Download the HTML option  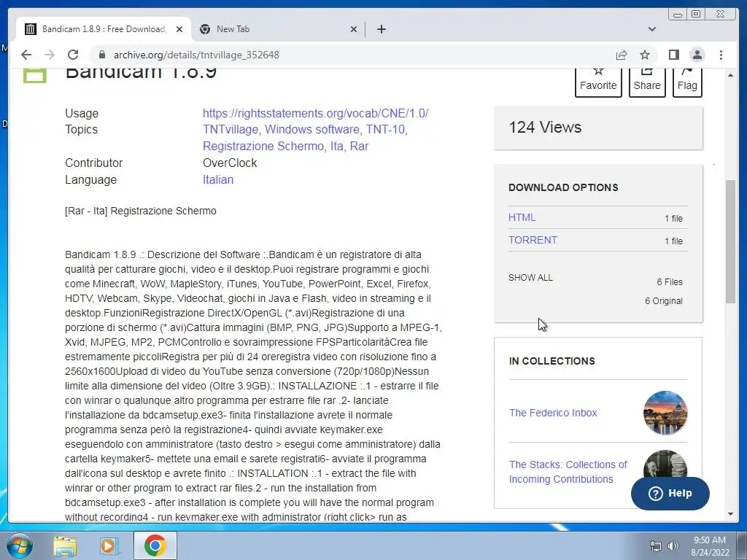522,217
